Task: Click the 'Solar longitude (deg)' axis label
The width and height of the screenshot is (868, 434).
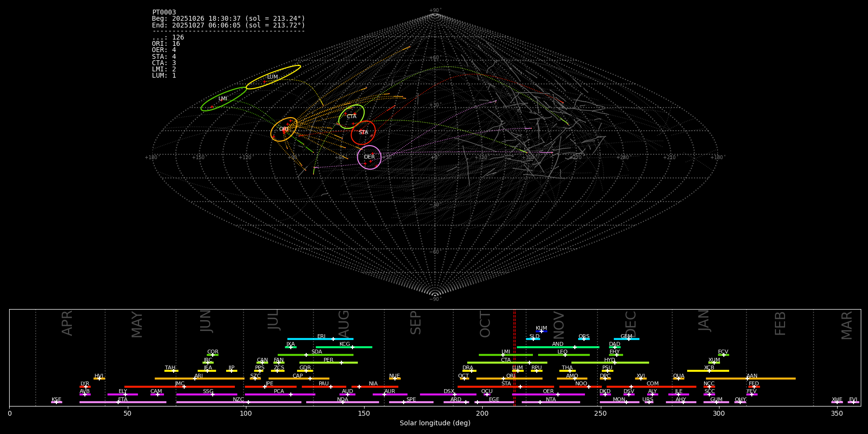Action: [x=435, y=423]
